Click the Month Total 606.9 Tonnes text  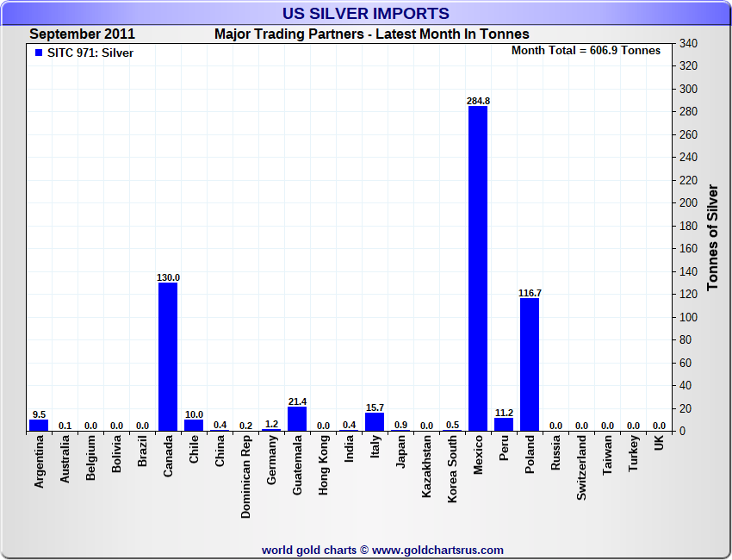coord(586,51)
